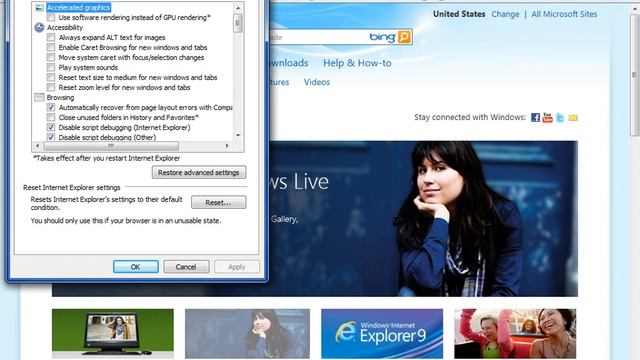
Task: Open the desktop computer thumbnail on green background
Action: [113, 333]
